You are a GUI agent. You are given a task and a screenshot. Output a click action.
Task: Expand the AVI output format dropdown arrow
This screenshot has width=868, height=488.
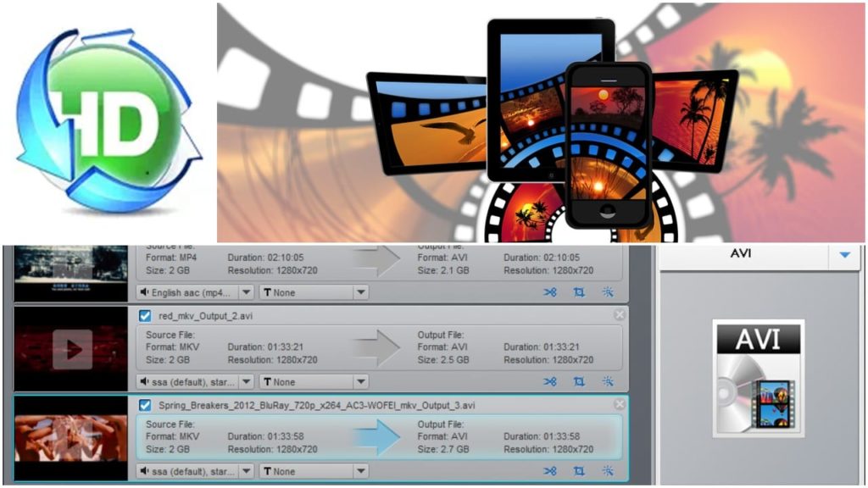click(845, 255)
